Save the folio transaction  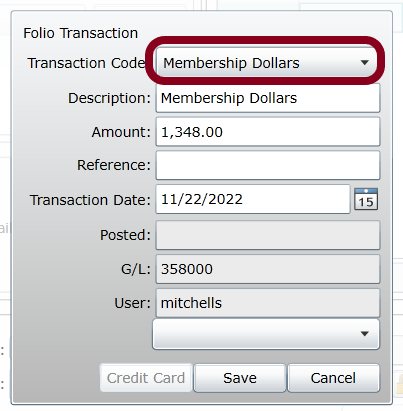tap(240, 378)
